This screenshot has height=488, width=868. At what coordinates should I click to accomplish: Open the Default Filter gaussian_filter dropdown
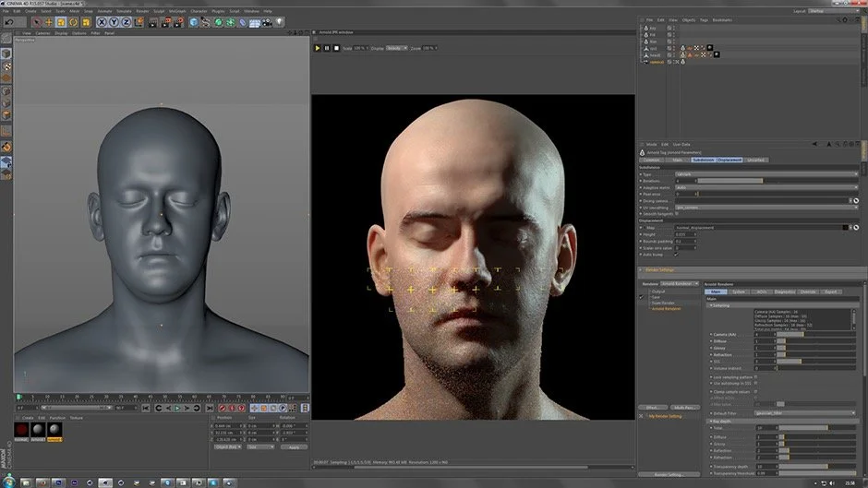pos(805,413)
